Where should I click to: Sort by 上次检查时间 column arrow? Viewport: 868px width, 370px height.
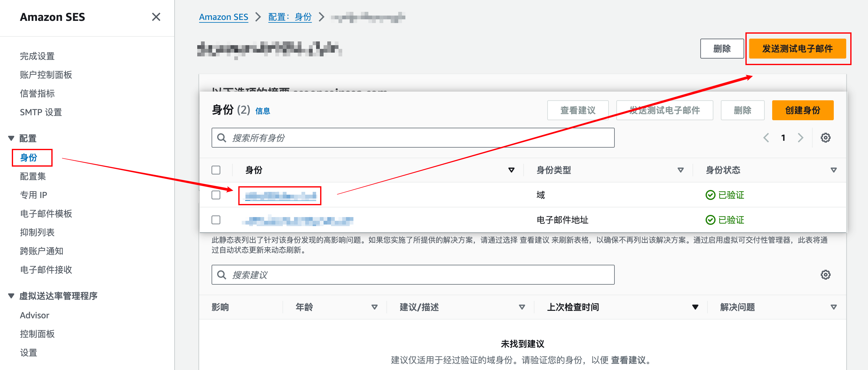pos(695,307)
